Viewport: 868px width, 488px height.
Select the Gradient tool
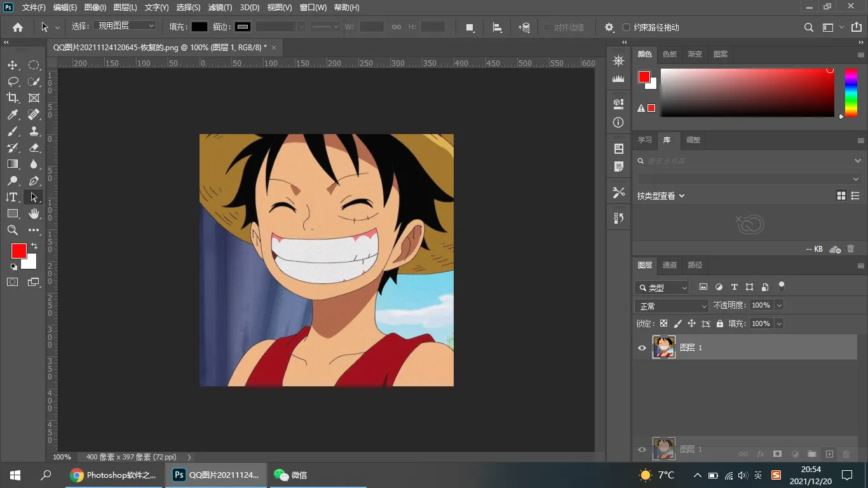tap(13, 164)
